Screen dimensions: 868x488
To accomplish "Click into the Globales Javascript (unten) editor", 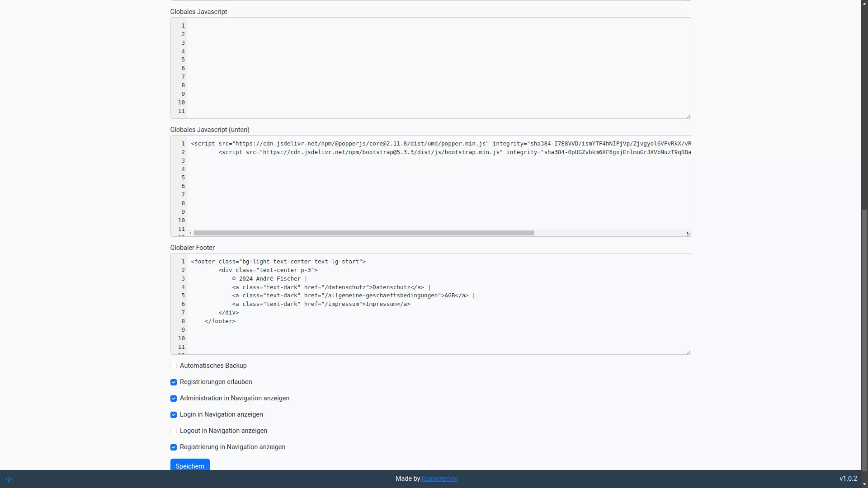I will [430, 186].
